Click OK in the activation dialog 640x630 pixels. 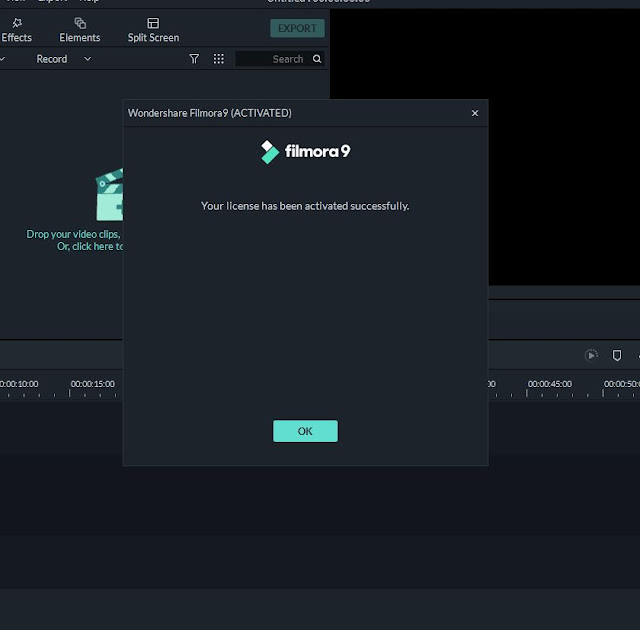pos(305,431)
